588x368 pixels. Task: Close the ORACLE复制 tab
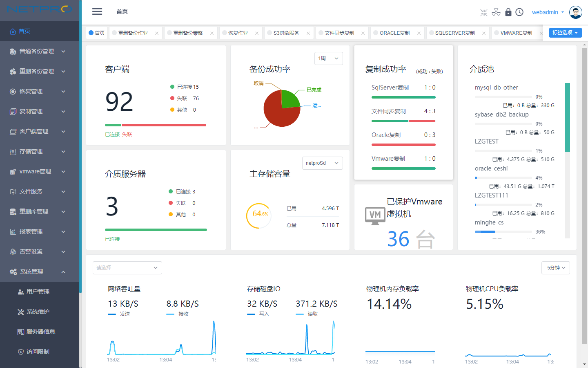(419, 33)
